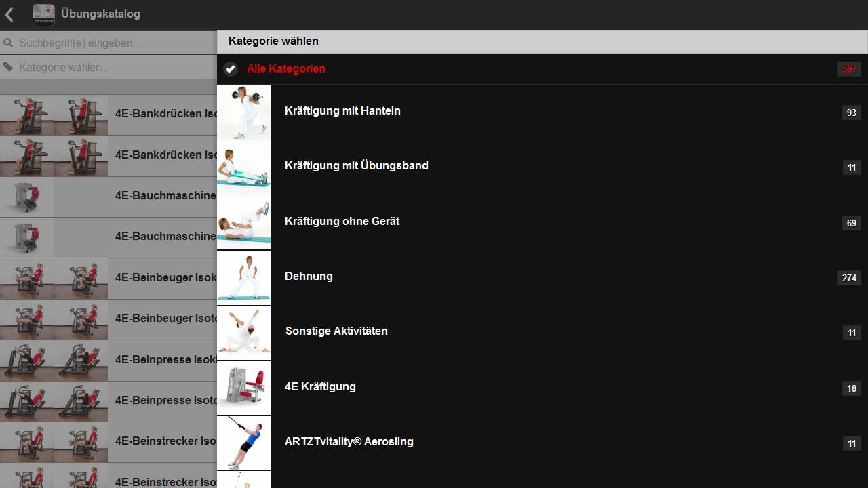
Task: Click the 597 count badge
Action: click(x=849, y=69)
